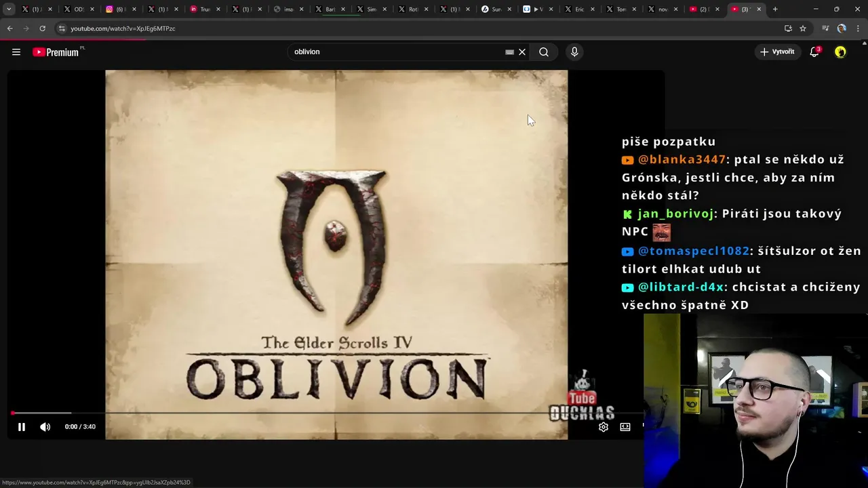Switch to the "OD" X tab

tap(73, 9)
